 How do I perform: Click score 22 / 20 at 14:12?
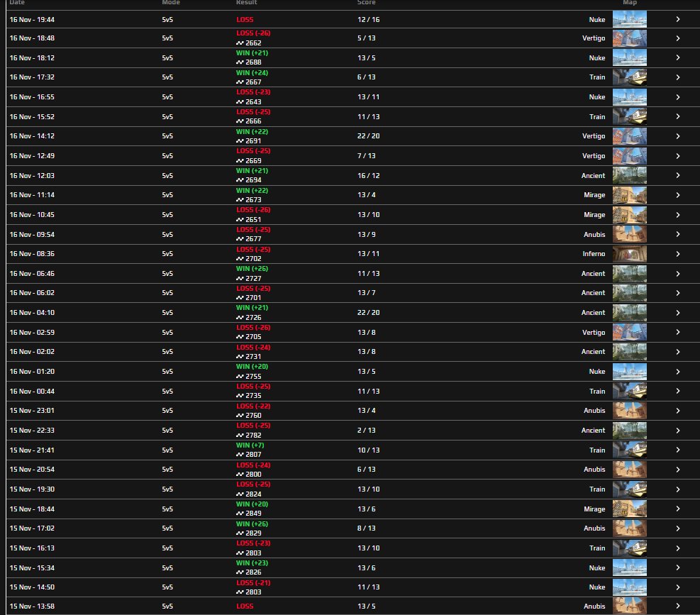[x=368, y=136]
